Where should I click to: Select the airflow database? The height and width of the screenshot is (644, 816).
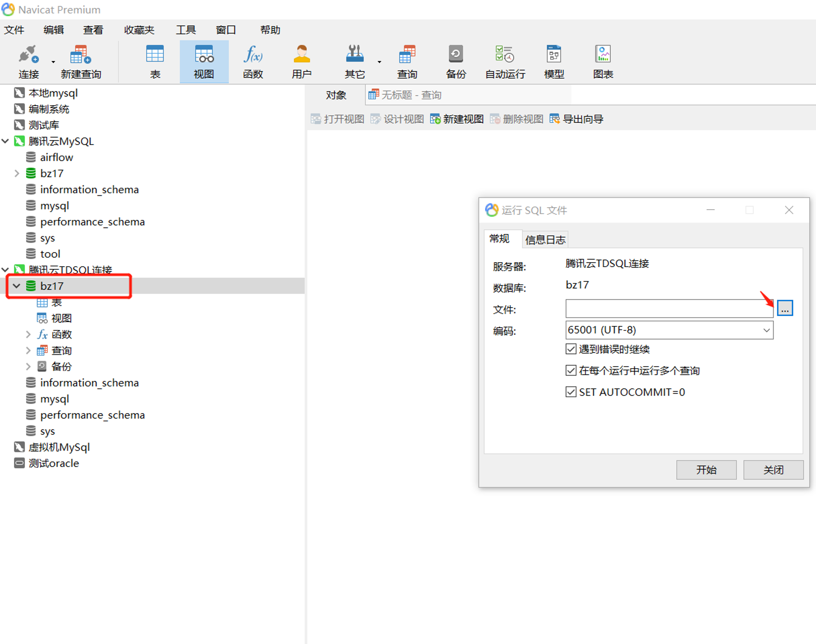[56, 157]
